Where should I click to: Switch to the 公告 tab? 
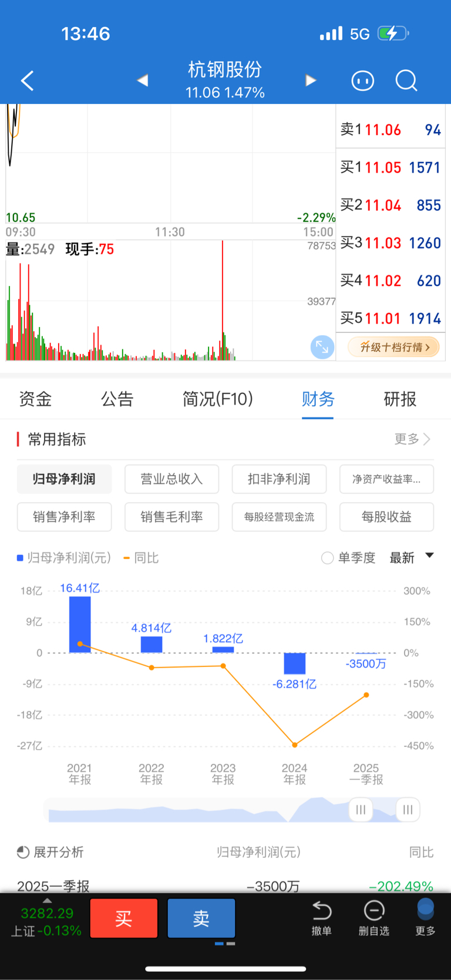pyautogui.click(x=117, y=399)
